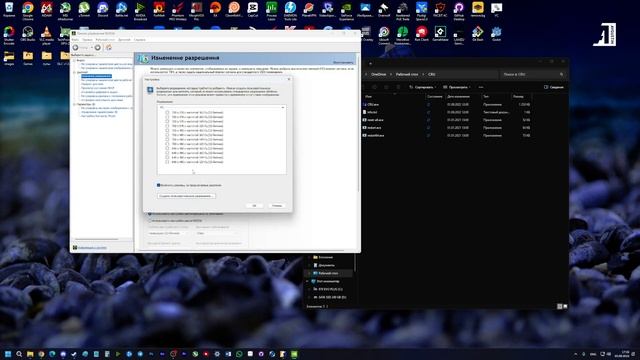
Task: Open the Просмотреть dropdown in Explorer
Action: coord(457,87)
